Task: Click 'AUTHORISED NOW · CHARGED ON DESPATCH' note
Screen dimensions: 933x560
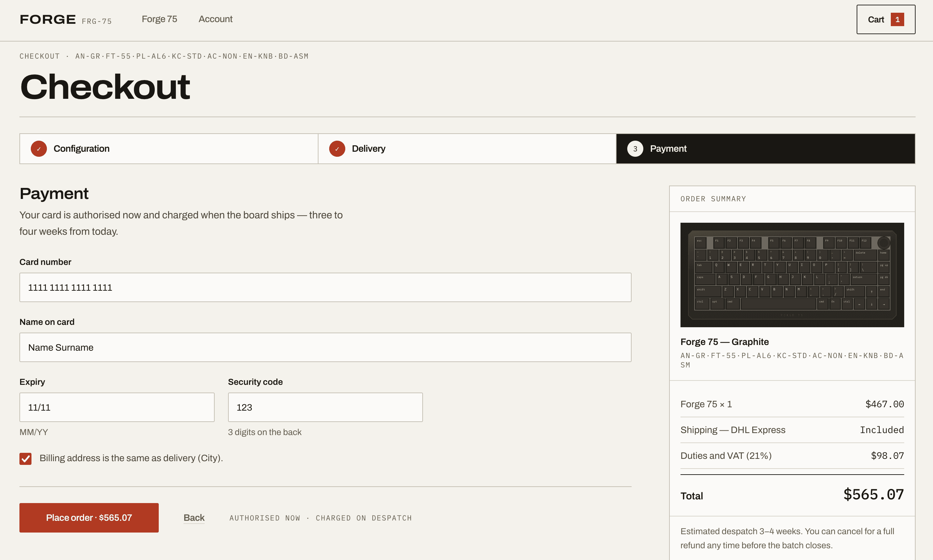Action: [320, 518]
